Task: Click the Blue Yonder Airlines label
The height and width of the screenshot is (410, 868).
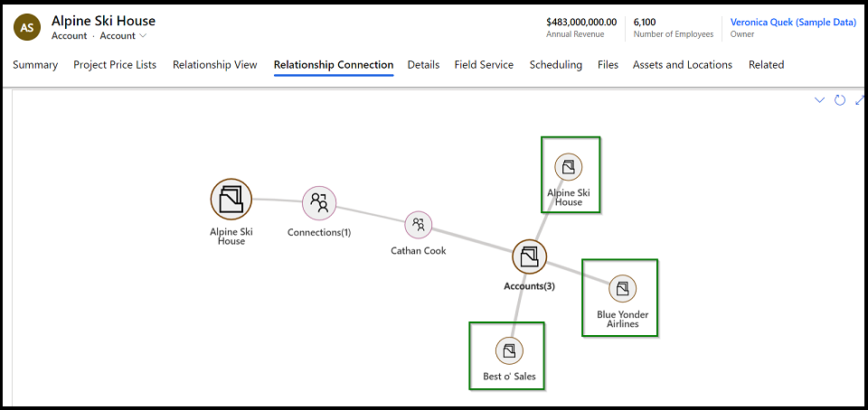Action: pyautogui.click(x=623, y=319)
